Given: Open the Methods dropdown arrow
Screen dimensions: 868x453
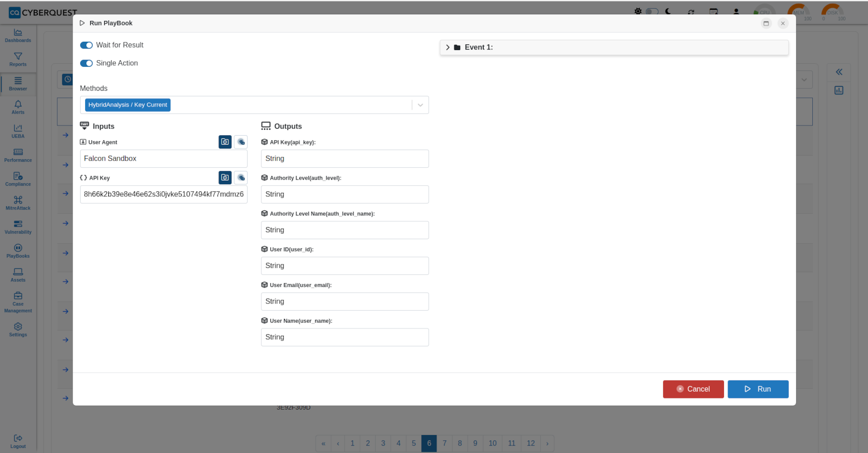Looking at the screenshot, I should click(420, 105).
